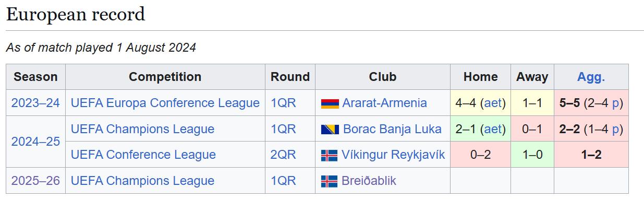The height and width of the screenshot is (199, 644).
Task: Click the p link after 1–4
Action: coord(615,130)
